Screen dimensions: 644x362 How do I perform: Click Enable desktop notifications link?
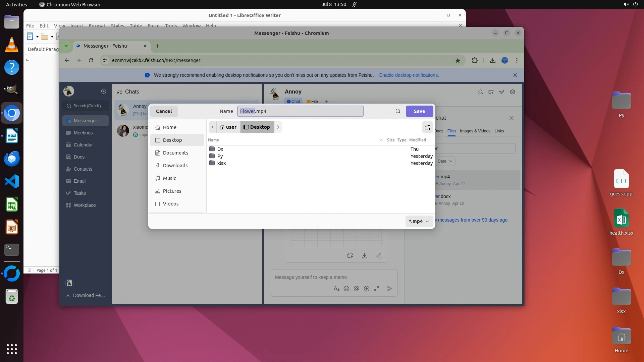pos(409,75)
